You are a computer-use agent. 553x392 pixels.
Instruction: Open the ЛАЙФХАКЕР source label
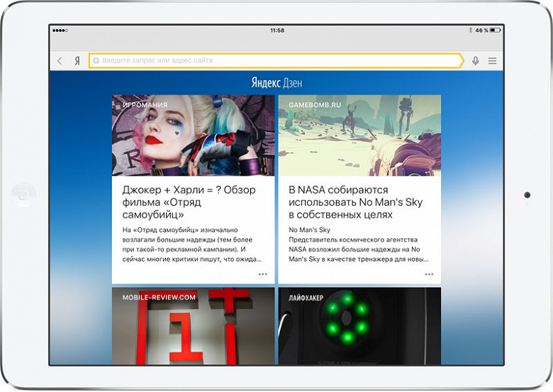click(x=306, y=298)
